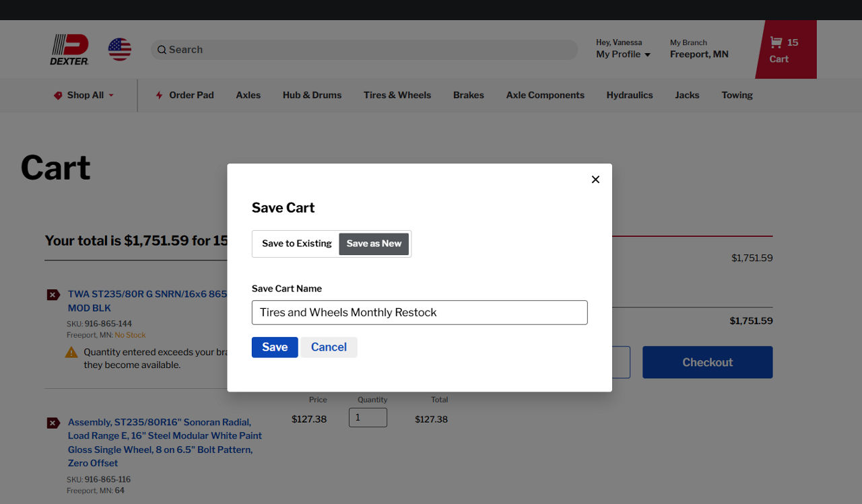Cancel the Save Cart dialog
The height and width of the screenshot is (504, 862).
click(329, 347)
